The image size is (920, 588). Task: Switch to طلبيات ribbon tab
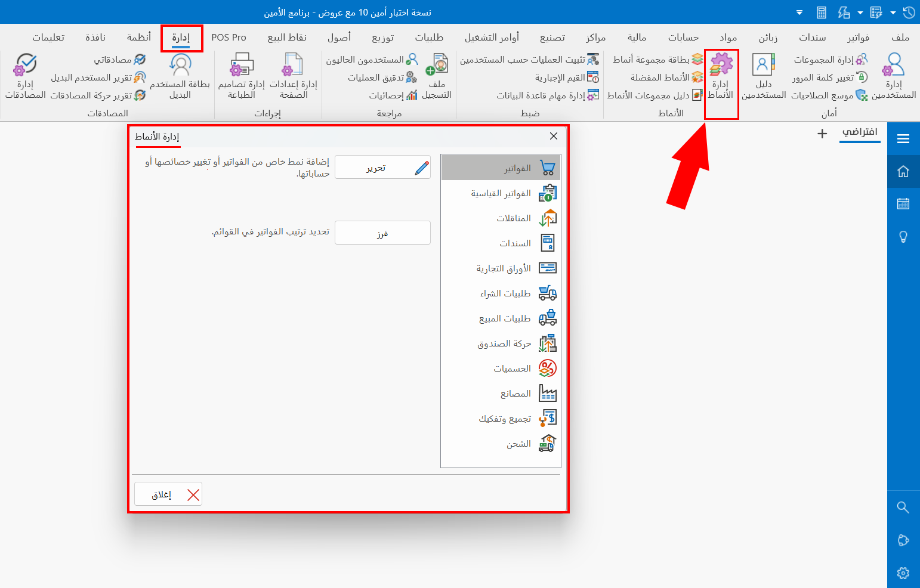click(x=429, y=38)
